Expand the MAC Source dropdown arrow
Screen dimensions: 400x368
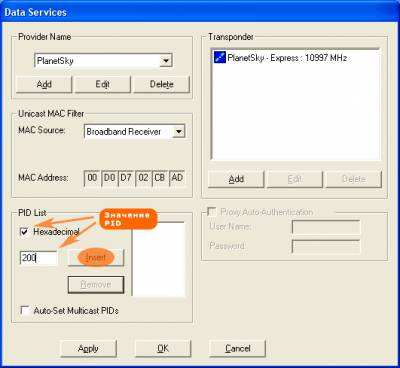pos(179,132)
